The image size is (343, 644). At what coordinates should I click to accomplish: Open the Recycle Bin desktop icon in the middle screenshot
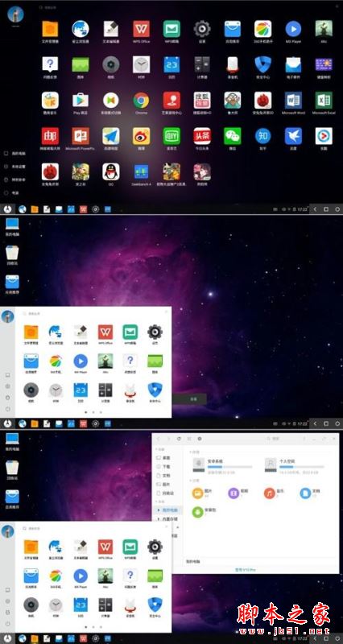pyautogui.click(x=12, y=255)
